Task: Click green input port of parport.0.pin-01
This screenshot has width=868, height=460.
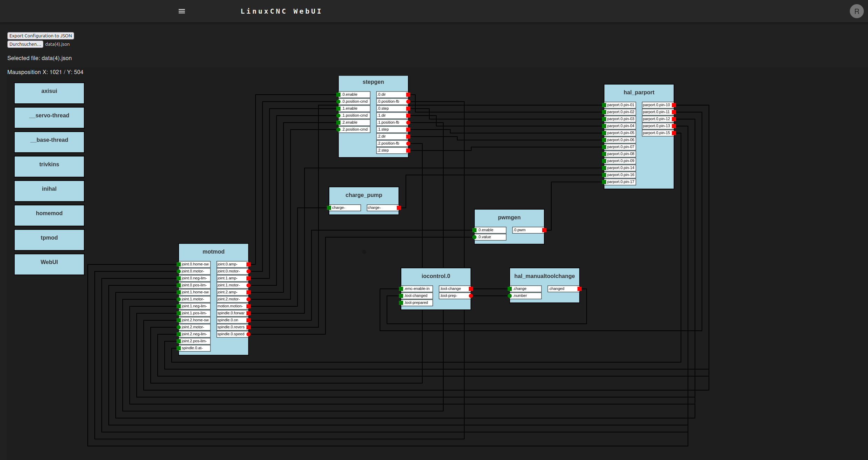Action: (x=604, y=105)
